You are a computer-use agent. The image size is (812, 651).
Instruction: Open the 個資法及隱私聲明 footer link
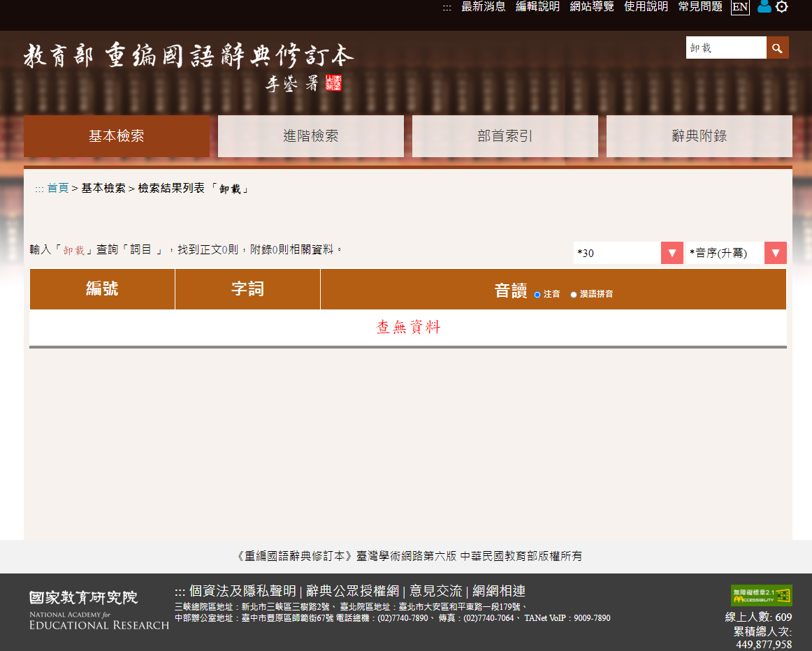coord(243,591)
